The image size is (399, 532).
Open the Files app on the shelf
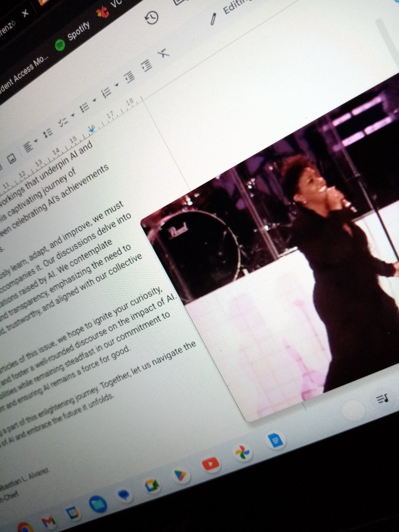(x=98, y=504)
